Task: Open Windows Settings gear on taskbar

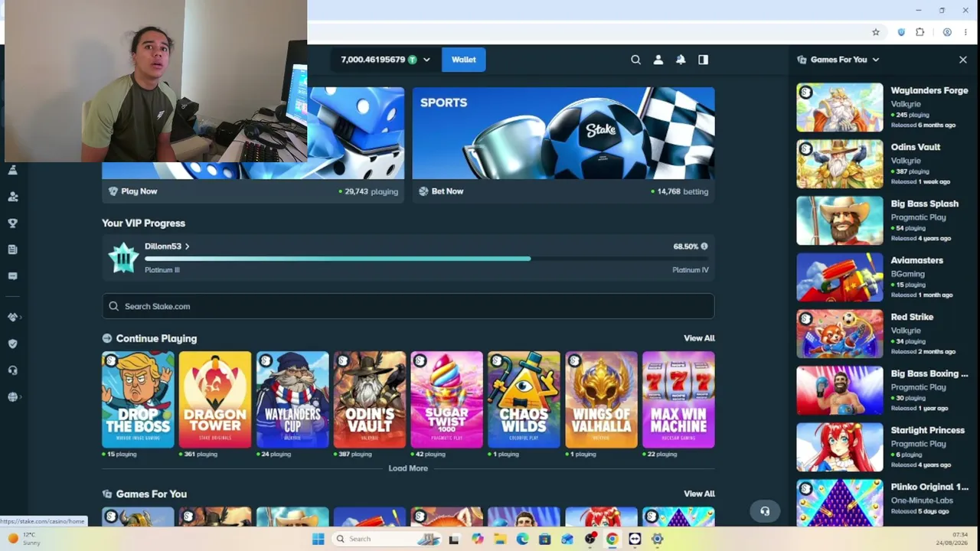Action: pyautogui.click(x=657, y=539)
